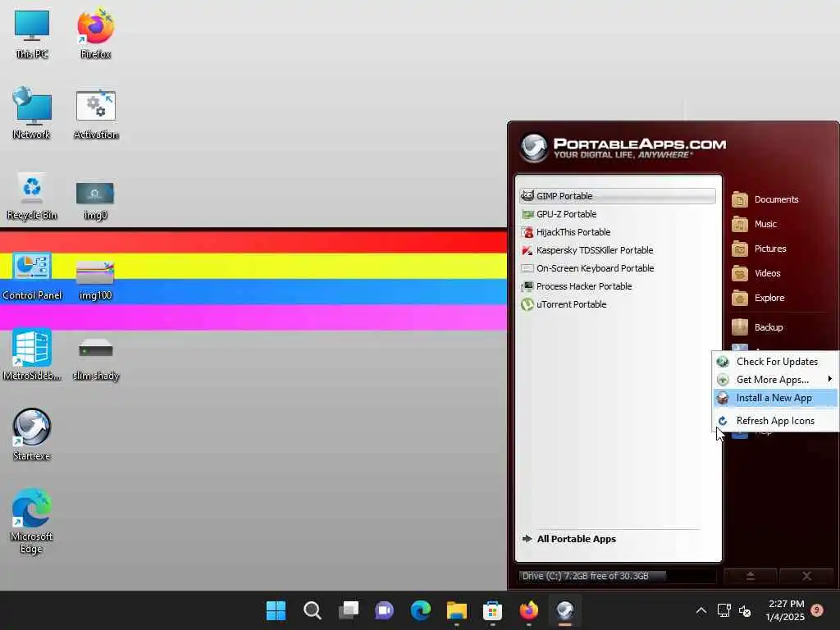Open Microsoft Store from the taskbar
The height and width of the screenshot is (630, 840).
(x=492, y=610)
